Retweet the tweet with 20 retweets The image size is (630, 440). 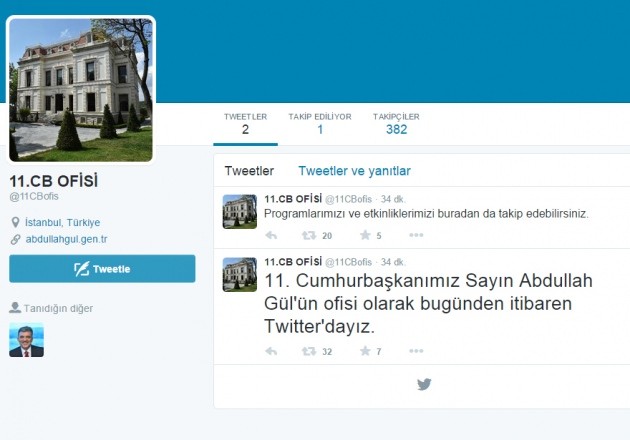[x=309, y=235]
